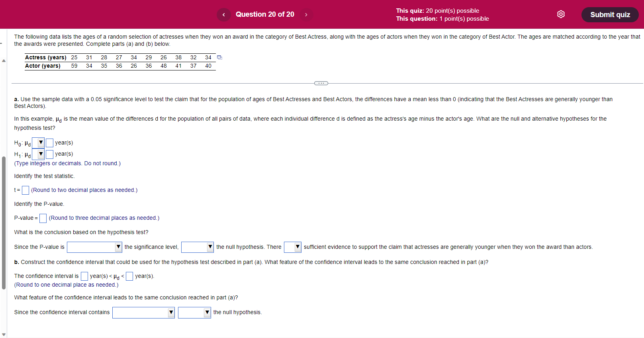The width and height of the screenshot is (644, 338).
Task: Click the scroll up arrow on left
Action: (4, 61)
